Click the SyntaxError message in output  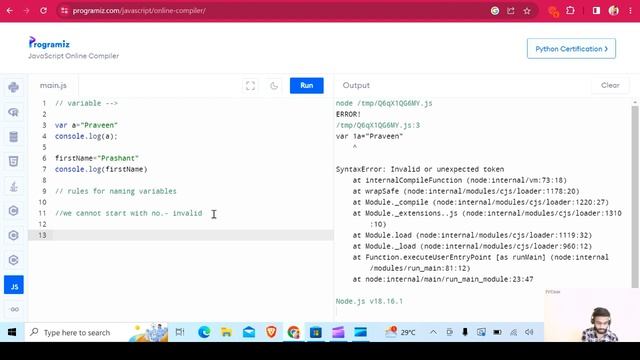pos(420,169)
